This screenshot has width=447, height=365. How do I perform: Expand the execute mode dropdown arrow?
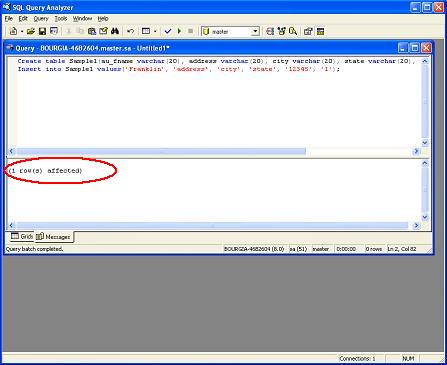(x=155, y=31)
